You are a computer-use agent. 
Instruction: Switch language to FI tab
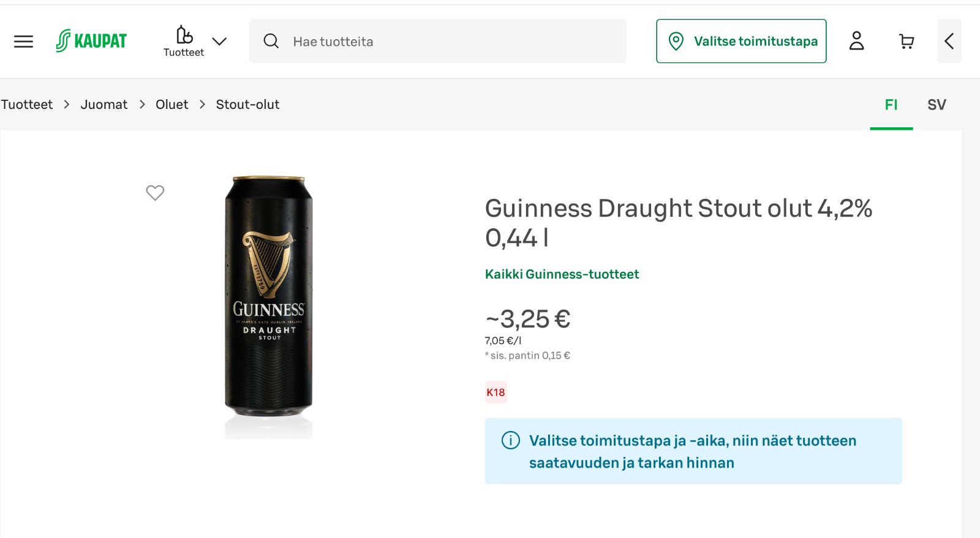pyautogui.click(x=891, y=105)
